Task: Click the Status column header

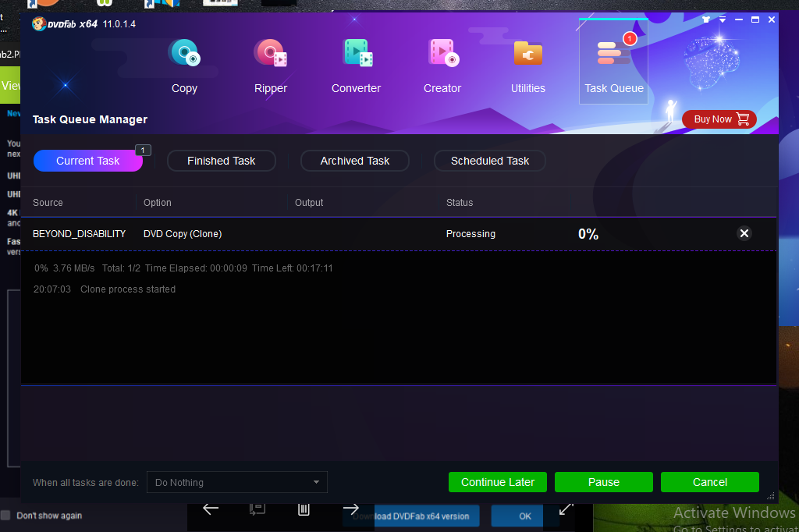Action: pyautogui.click(x=460, y=202)
